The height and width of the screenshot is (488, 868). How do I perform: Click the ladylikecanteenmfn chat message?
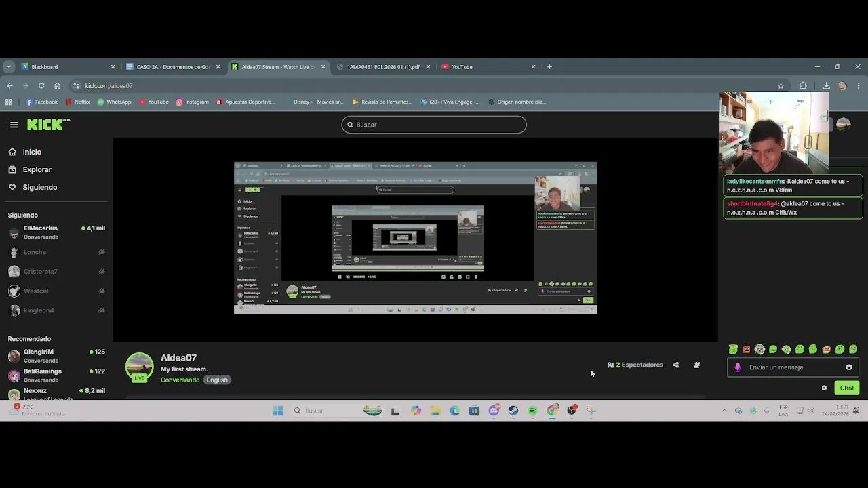[x=793, y=186]
